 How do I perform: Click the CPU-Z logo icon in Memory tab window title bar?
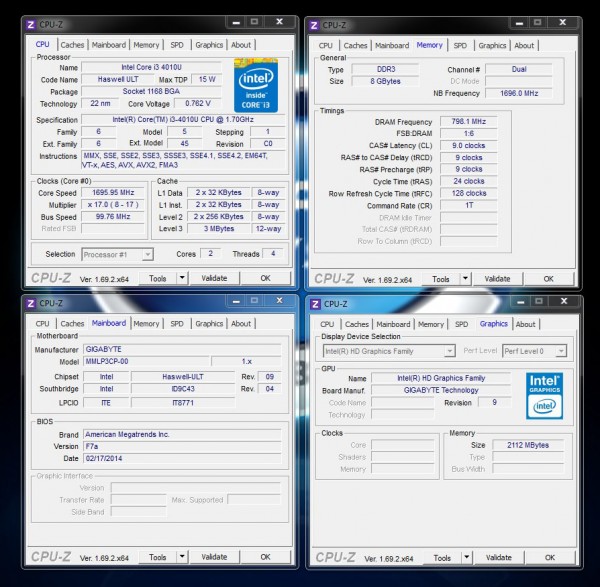click(314, 25)
